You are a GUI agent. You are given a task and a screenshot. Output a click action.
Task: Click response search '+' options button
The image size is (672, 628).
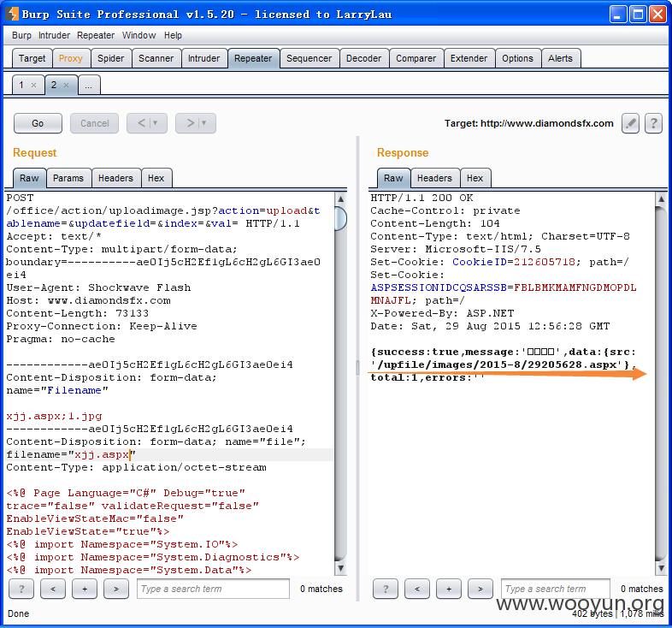449,589
